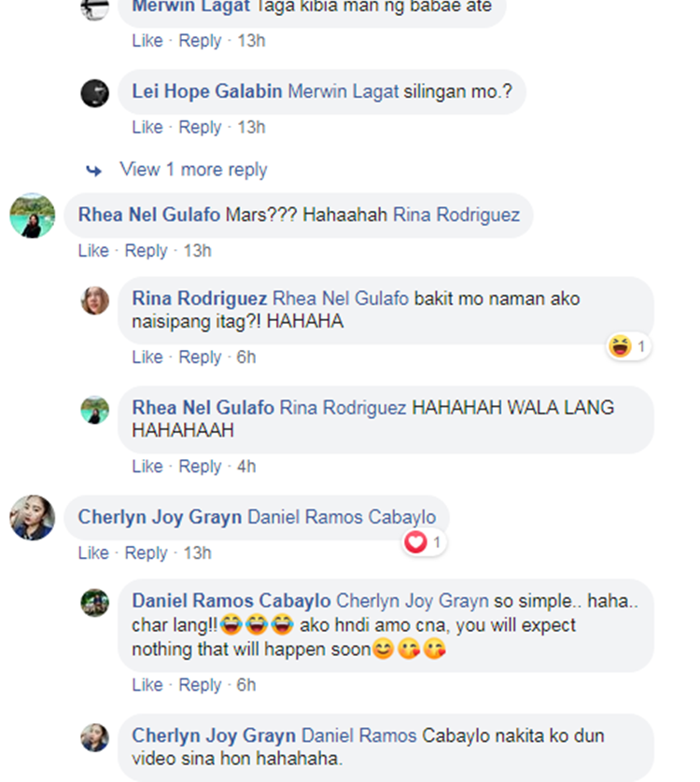Like Daniel Ramos Cabaylo's reply
The height and width of the screenshot is (782, 700).
147,685
